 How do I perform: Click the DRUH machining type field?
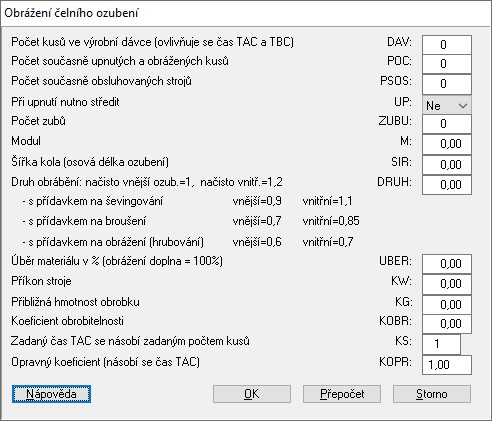447,185
